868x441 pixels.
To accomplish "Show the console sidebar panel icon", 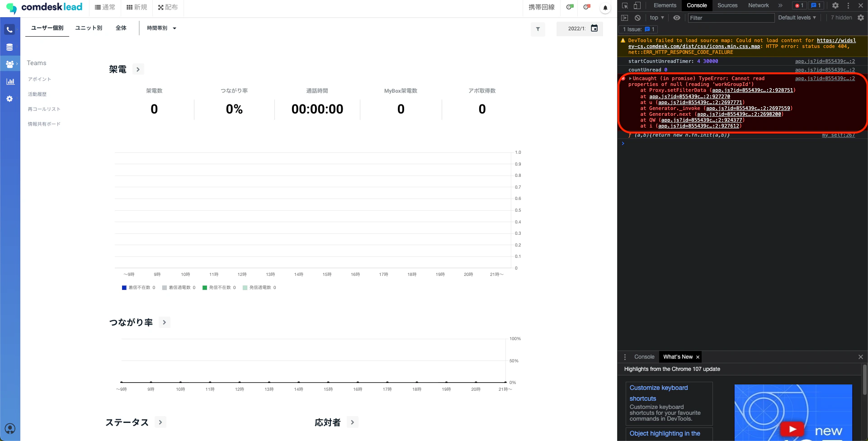I will coord(625,18).
